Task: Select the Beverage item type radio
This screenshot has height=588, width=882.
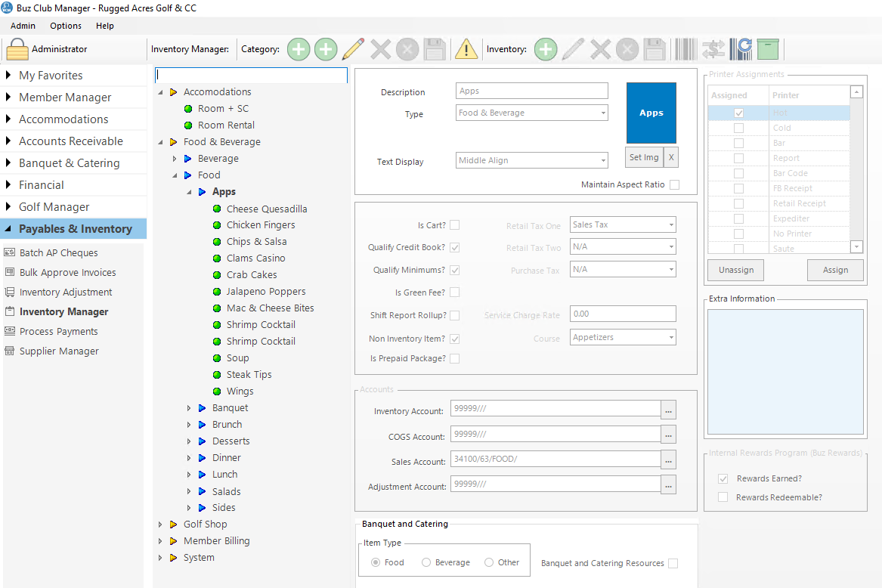Action: 426,562
